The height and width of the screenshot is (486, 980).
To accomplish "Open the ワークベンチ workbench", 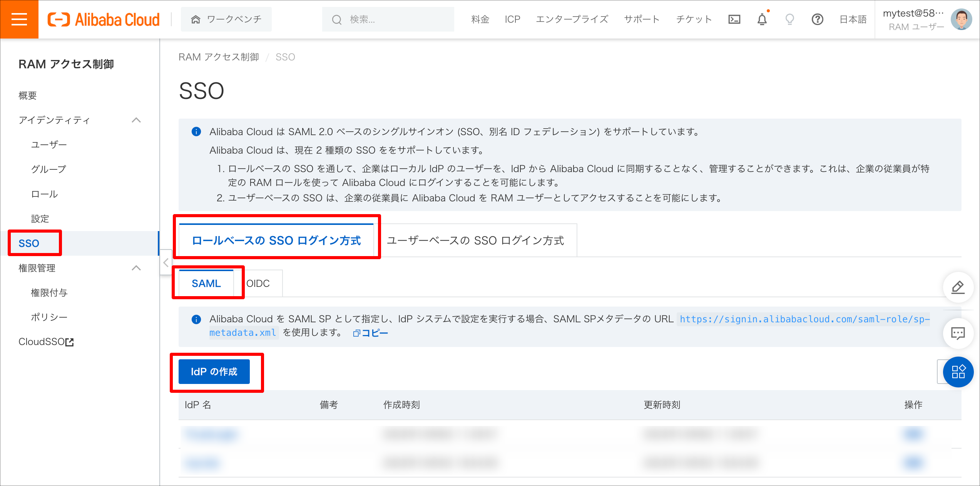I will click(x=226, y=19).
